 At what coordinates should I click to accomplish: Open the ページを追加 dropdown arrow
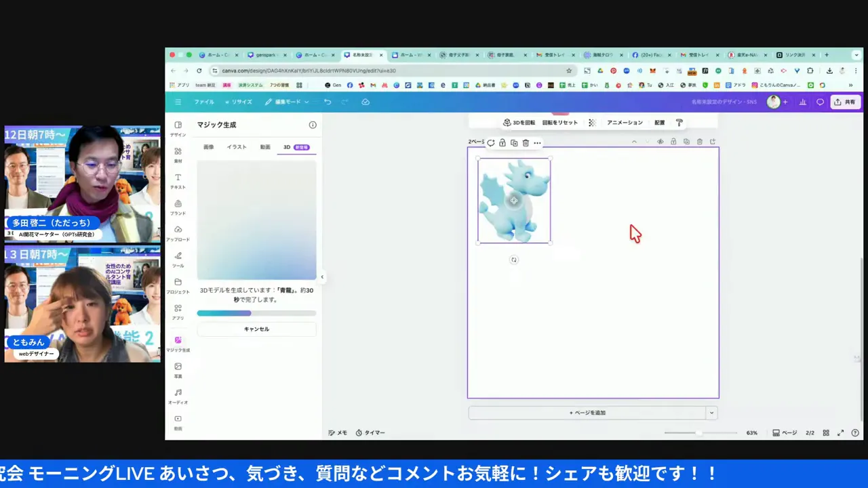pos(711,412)
